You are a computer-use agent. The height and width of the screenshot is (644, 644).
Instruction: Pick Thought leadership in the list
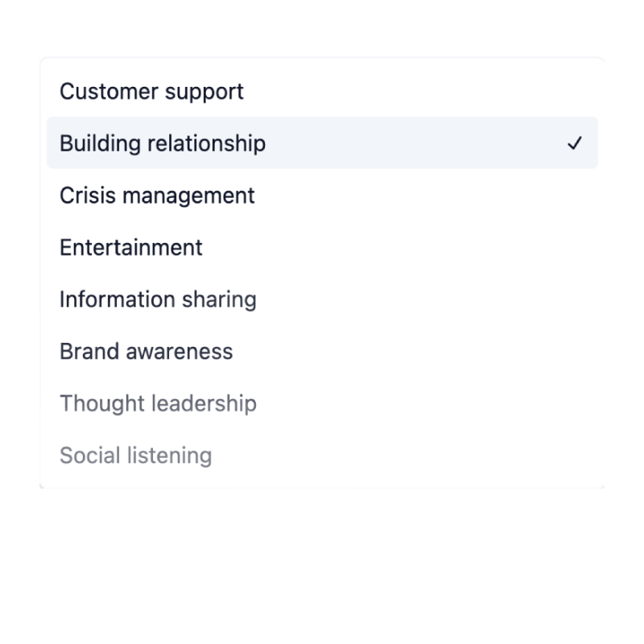click(x=158, y=403)
